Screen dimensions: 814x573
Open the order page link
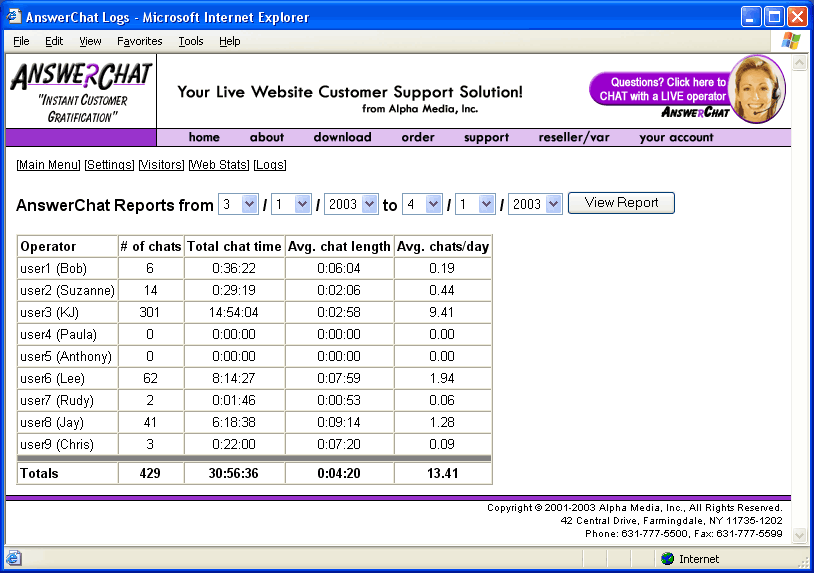coord(418,137)
